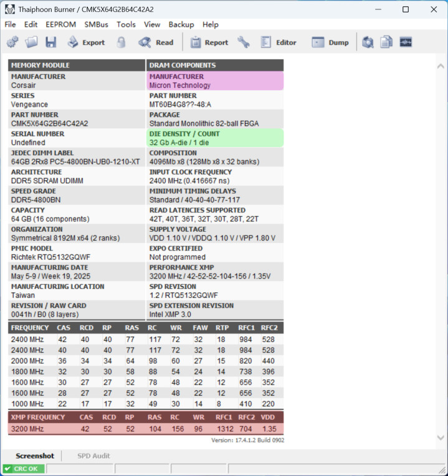Open a file with the folder icon

[31, 42]
